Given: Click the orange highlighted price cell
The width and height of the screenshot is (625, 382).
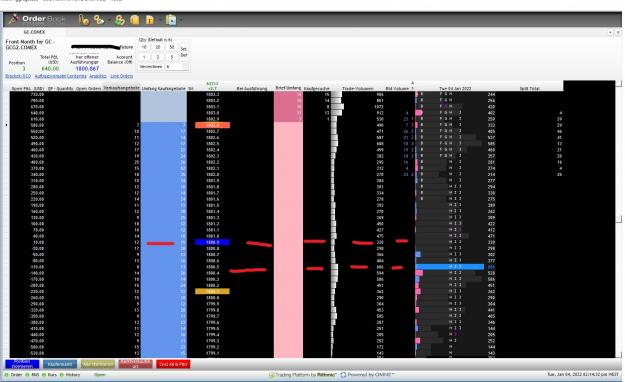Looking at the screenshot, I should [x=212, y=125].
